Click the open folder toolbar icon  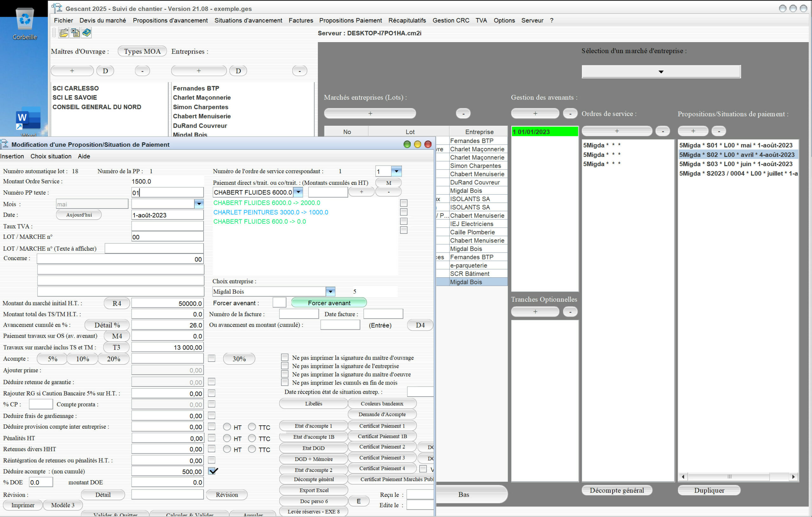pos(63,33)
